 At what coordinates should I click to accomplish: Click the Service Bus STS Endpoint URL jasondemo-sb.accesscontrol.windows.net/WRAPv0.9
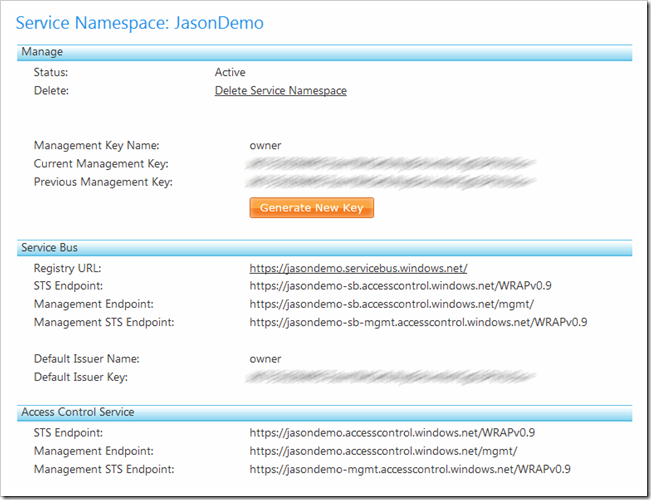point(400,286)
